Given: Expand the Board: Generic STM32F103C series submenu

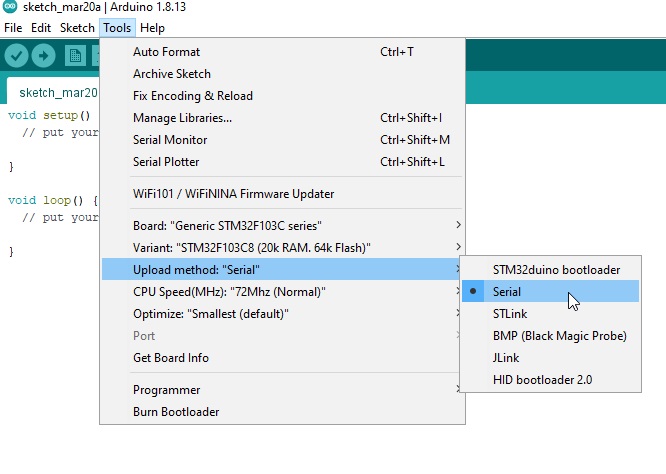Looking at the screenshot, I should (282, 226).
